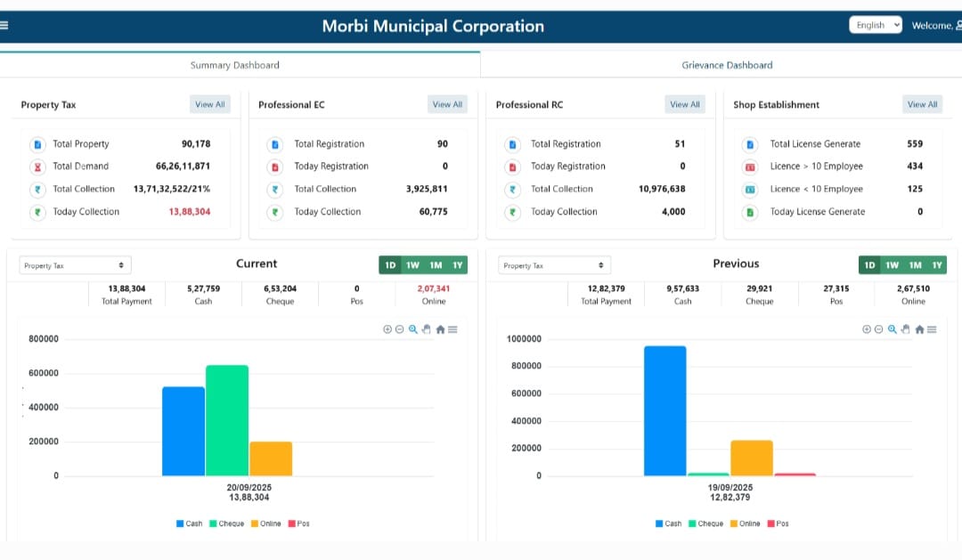Select 1D period for Current chart

coord(390,265)
